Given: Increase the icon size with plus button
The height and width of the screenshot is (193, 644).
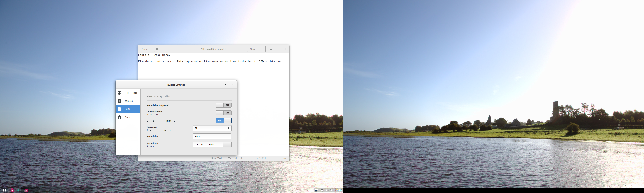Looking at the screenshot, I should (228, 128).
